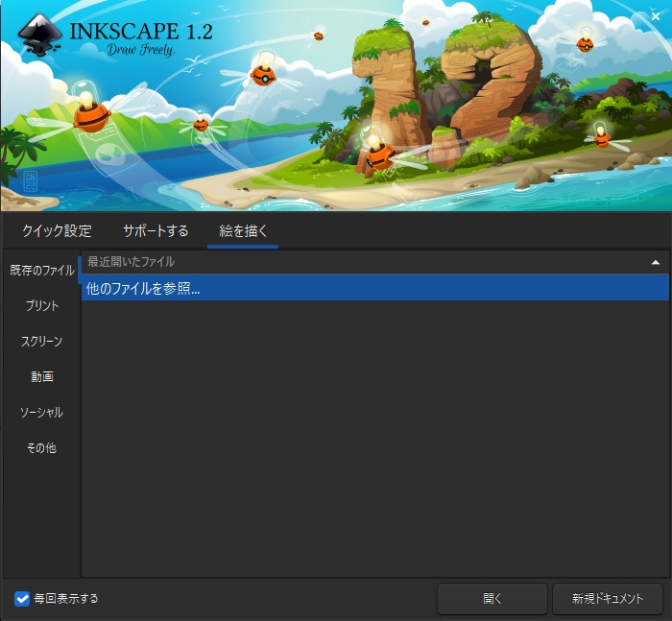Open the 動画 template category
The width and height of the screenshot is (672, 621).
42,376
